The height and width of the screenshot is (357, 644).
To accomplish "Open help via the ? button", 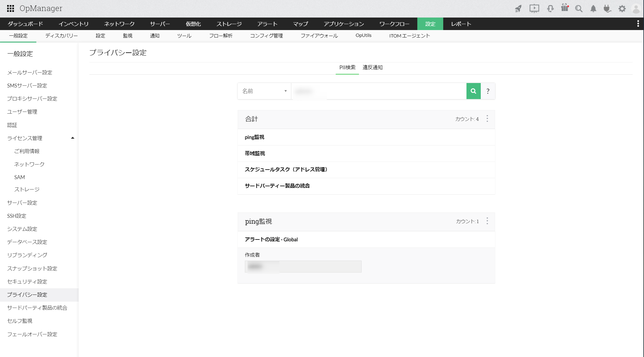I will 488,91.
